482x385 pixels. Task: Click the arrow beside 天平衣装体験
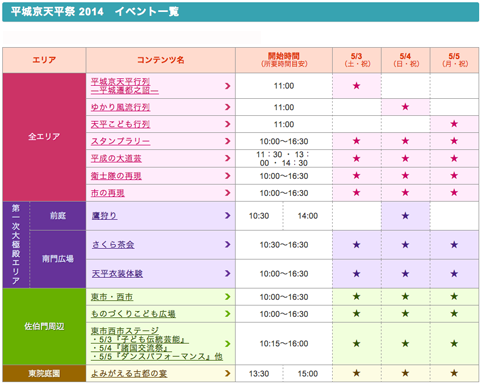[228, 274]
